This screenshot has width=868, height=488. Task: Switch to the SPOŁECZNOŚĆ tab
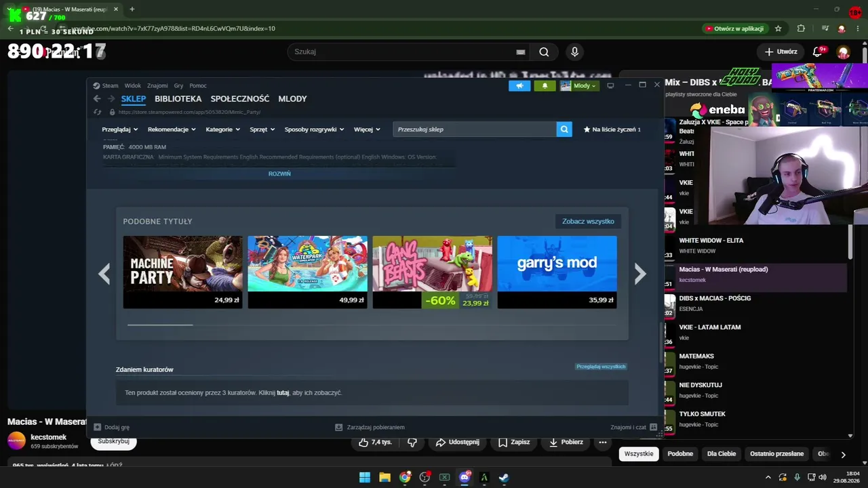[240, 99]
